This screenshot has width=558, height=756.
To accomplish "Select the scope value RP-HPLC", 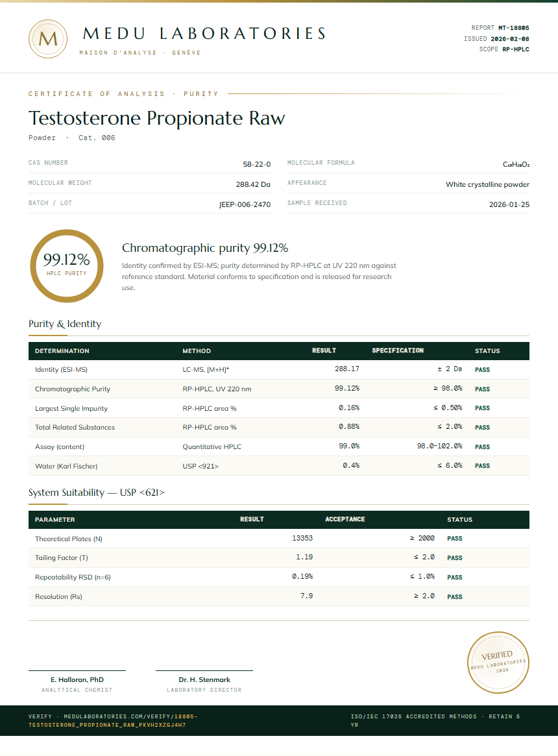I will [x=516, y=49].
